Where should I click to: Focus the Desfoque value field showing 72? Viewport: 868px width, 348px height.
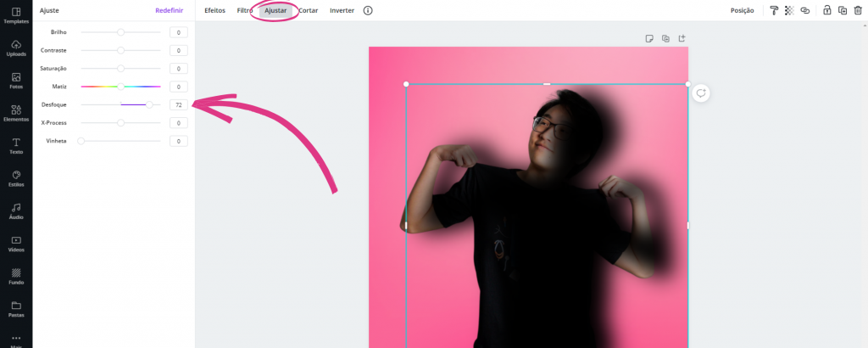point(179,104)
